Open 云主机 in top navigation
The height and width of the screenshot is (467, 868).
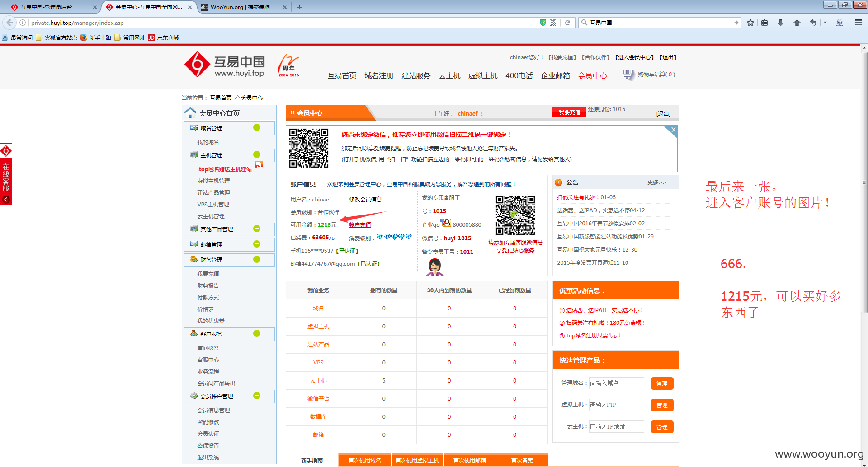449,75
